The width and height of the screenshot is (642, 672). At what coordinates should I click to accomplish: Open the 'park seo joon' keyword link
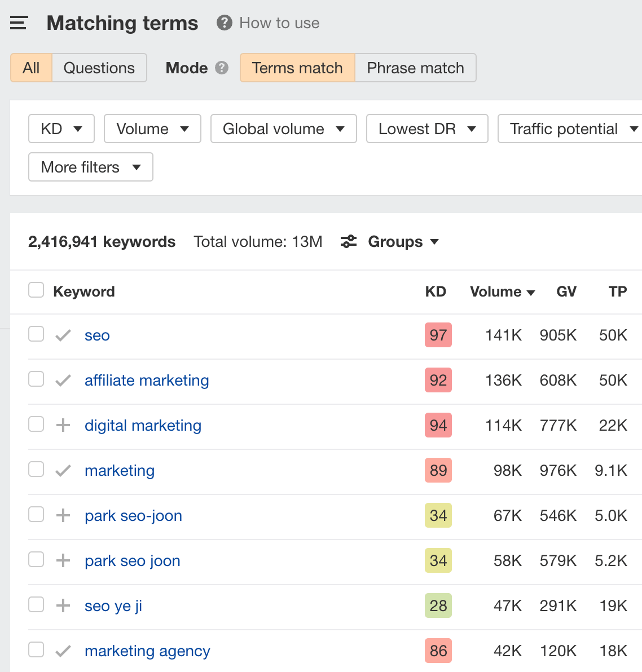click(132, 560)
